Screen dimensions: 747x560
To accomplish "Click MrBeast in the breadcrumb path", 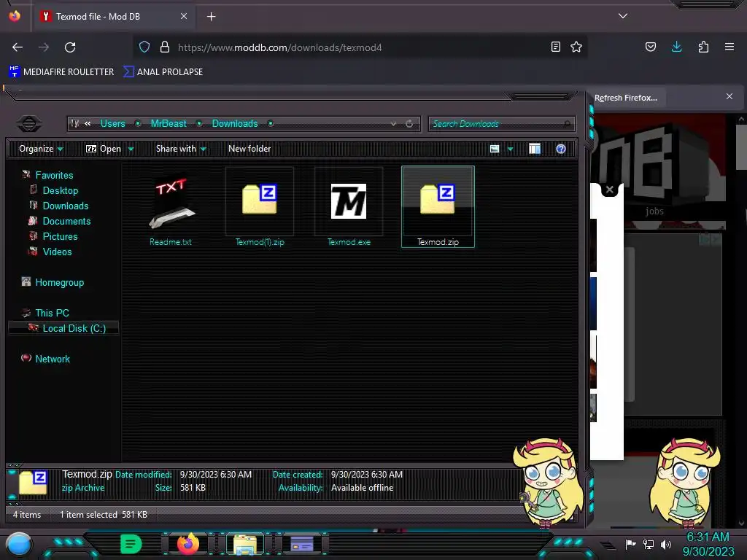I will [x=169, y=123].
